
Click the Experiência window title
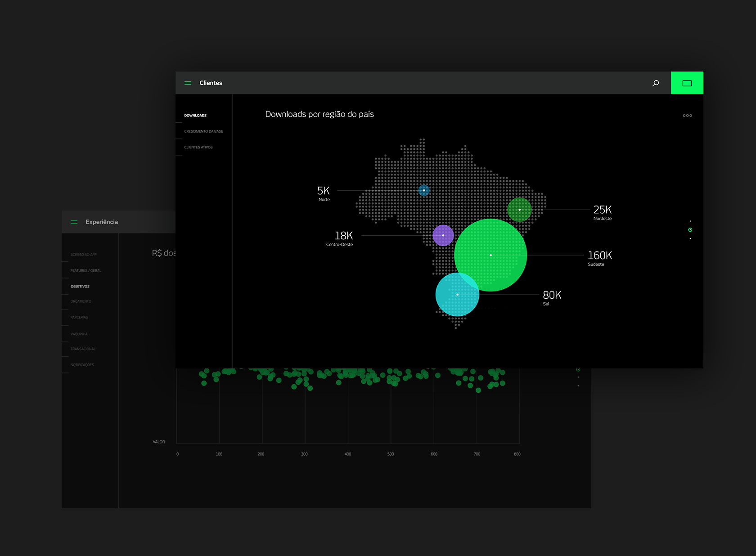[x=102, y=222]
